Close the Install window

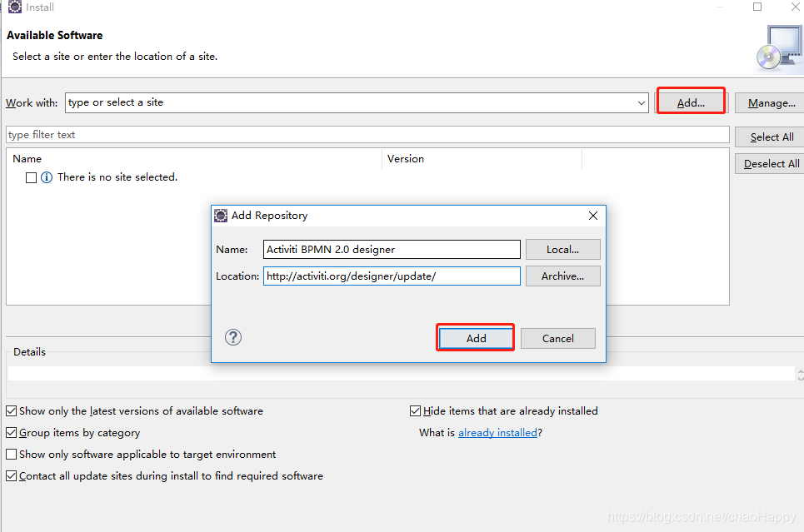click(x=796, y=7)
